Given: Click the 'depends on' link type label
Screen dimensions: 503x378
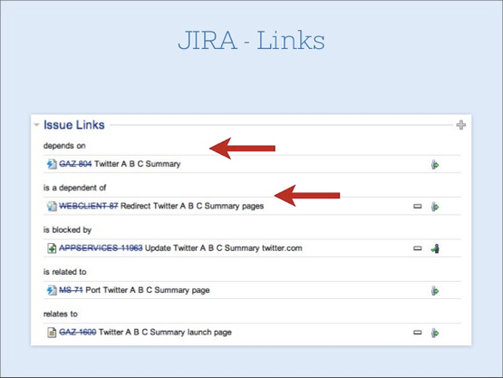Looking at the screenshot, I should tap(64, 146).
